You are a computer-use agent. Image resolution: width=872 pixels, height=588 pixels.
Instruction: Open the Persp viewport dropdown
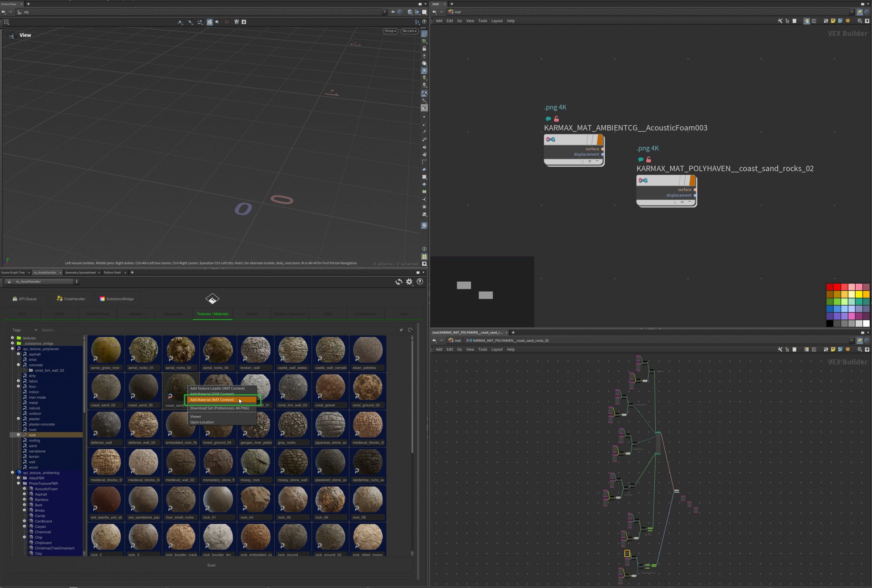click(390, 31)
